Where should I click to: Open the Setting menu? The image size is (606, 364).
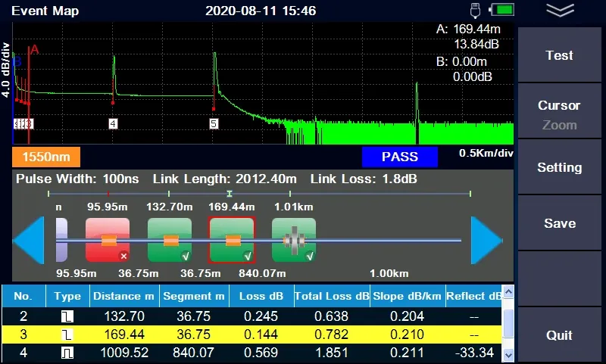(559, 167)
